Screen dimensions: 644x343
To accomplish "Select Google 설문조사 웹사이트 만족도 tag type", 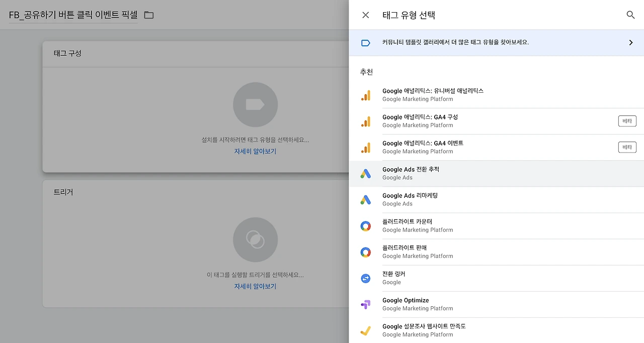I will [496, 330].
